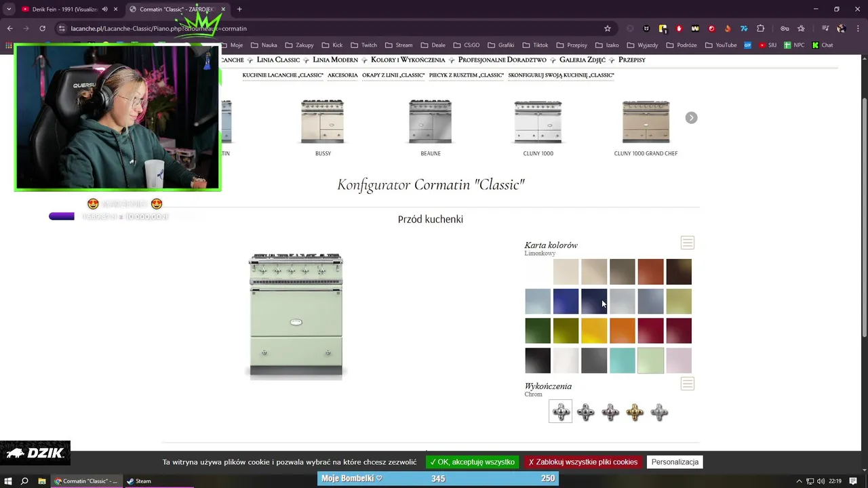Pick the terracotta orange-brown color swatch
This screenshot has width=868, height=488.
[x=650, y=272]
